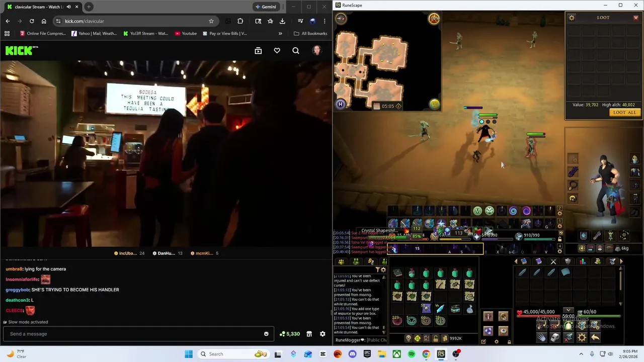The height and width of the screenshot is (362, 644).
Task: Show next tabs with right arrow
Action: click(621, 261)
